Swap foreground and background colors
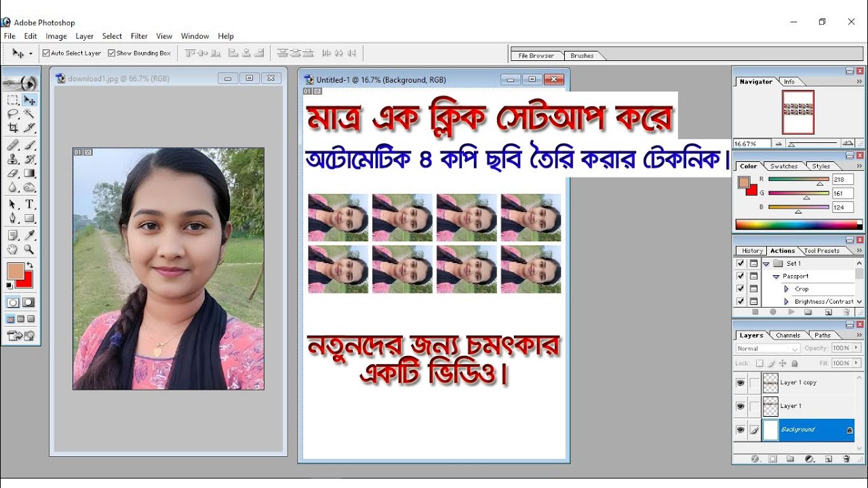The width and height of the screenshot is (868, 488). click(30, 264)
